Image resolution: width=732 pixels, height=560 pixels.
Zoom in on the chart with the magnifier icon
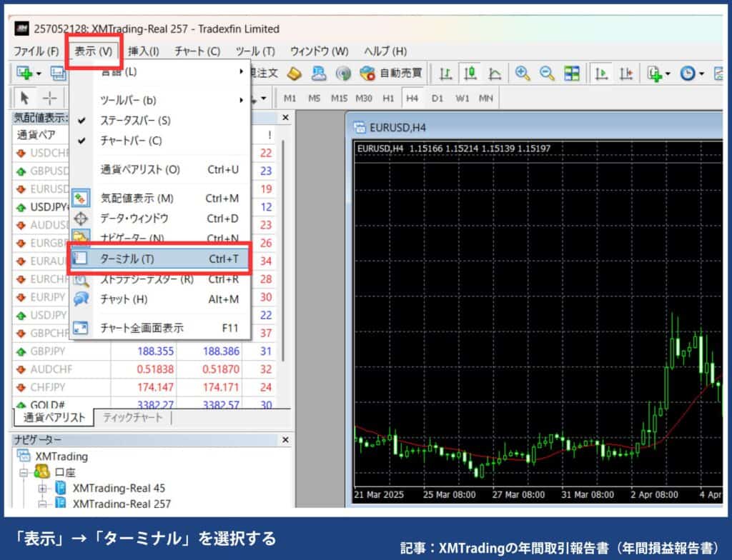521,73
